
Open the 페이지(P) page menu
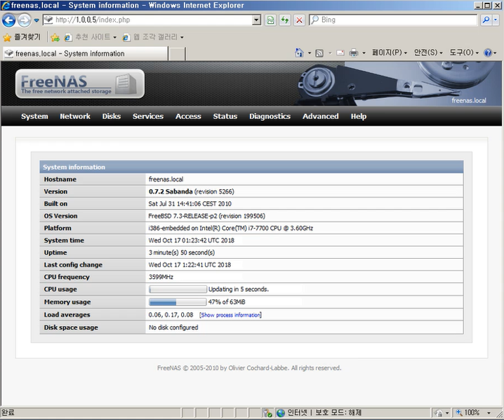click(x=390, y=53)
